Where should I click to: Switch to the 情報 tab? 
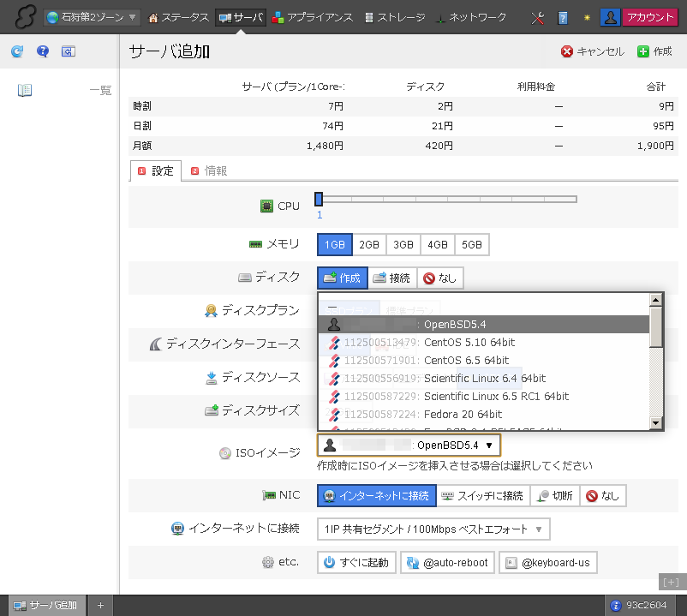209,170
